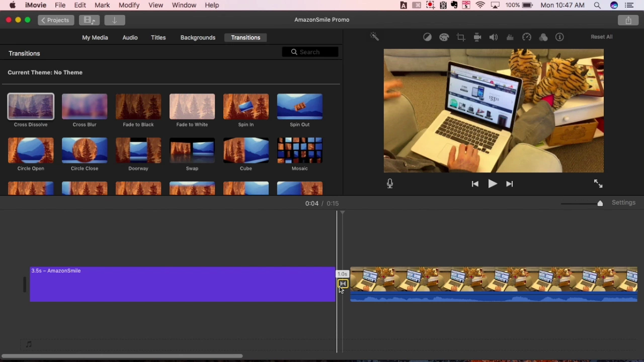Click the timeline horizontal scrollbar
The height and width of the screenshot is (362, 644).
pos(122,356)
